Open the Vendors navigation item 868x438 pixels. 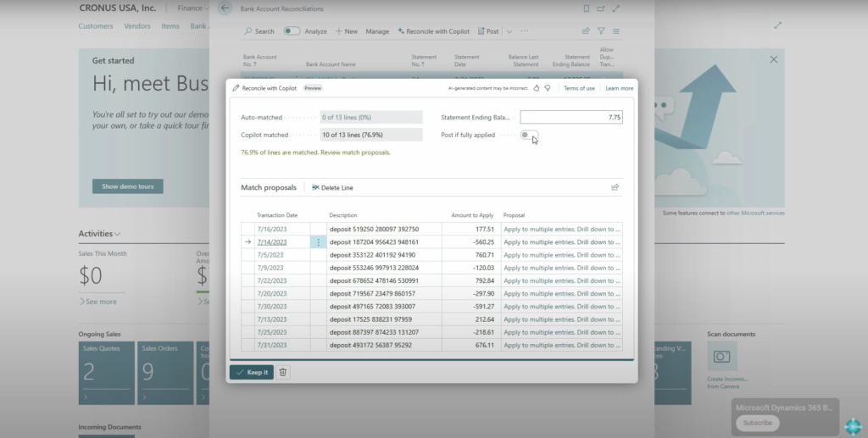pyautogui.click(x=137, y=26)
